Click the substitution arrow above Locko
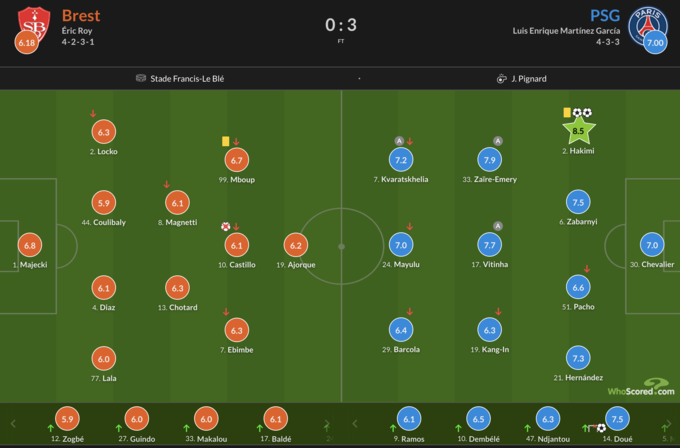The width and height of the screenshot is (680, 448). (x=93, y=113)
